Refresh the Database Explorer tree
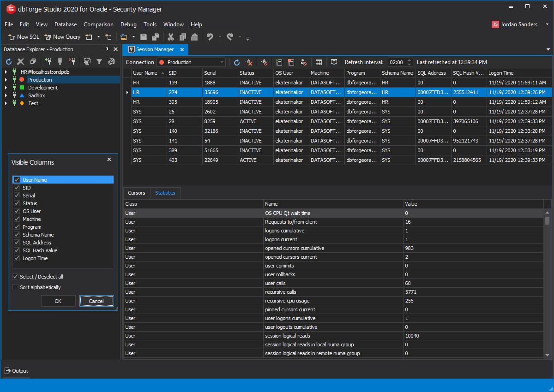Image resolution: width=554 pixels, height=392 pixels. tap(8, 61)
